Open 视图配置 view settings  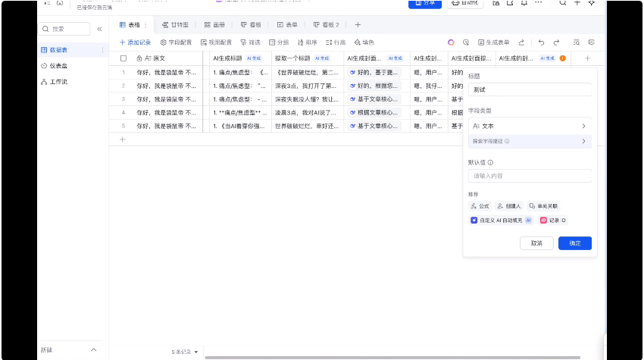(216, 42)
